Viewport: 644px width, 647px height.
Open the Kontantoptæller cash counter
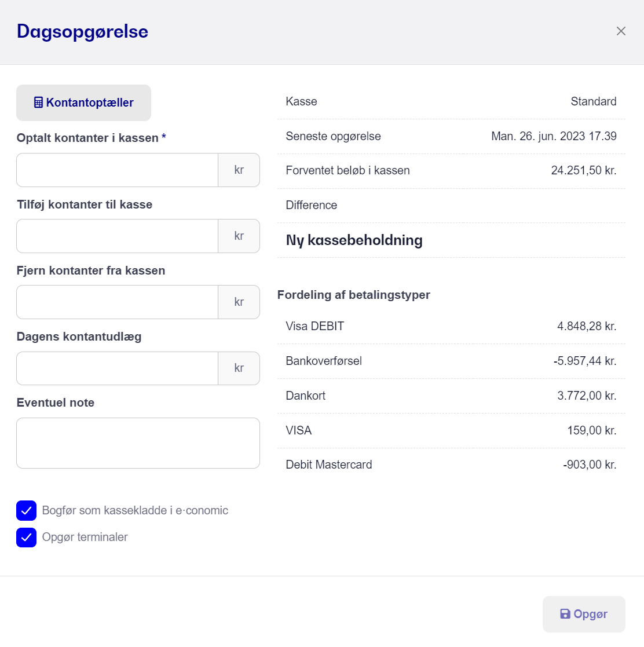84,103
